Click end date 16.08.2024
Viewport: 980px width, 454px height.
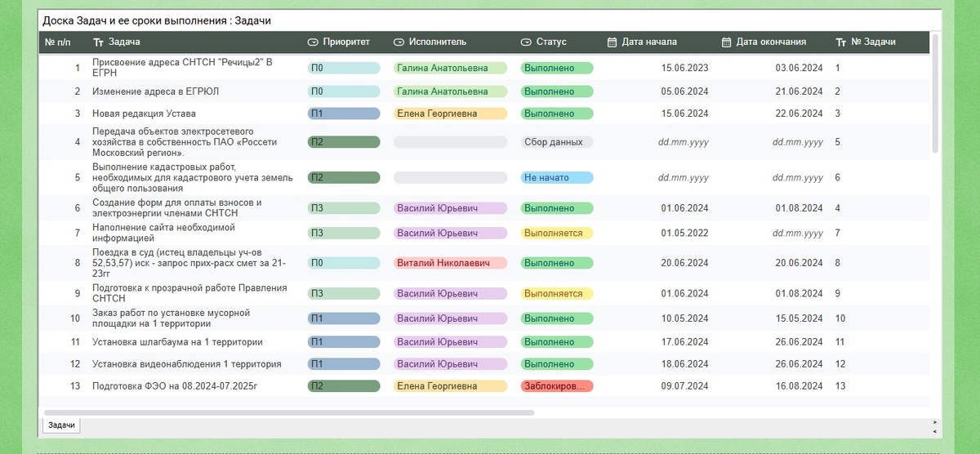click(799, 385)
